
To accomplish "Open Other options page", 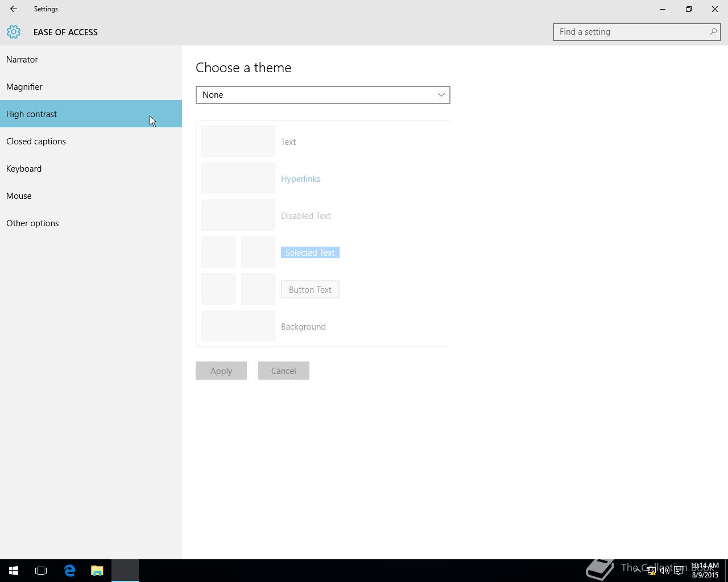I will coord(91,223).
